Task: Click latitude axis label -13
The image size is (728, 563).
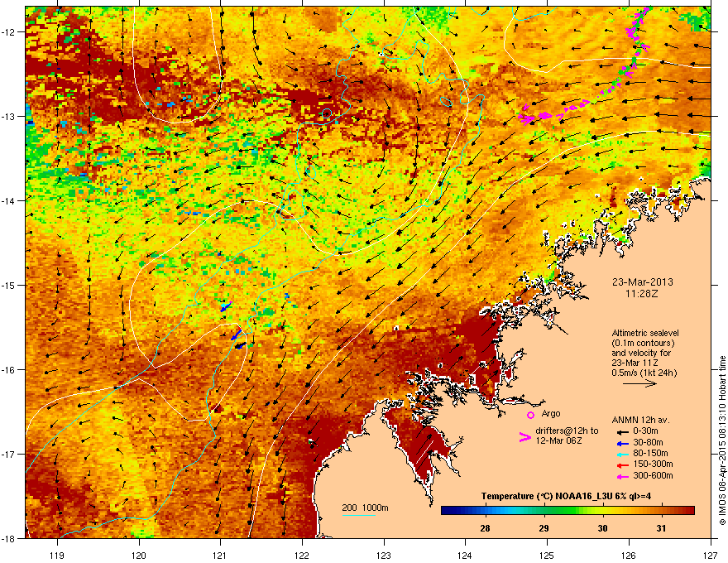Action: coord(8,117)
